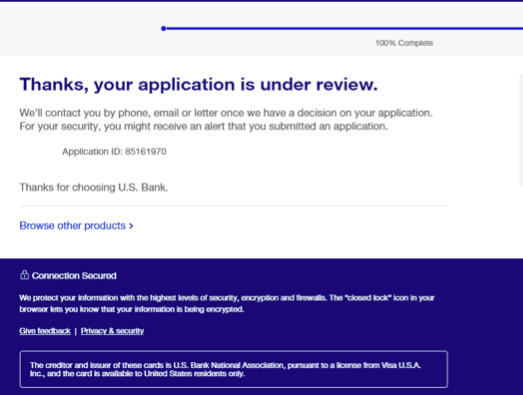The width and height of the screenshot is (523, 395).
Task: Click the Give feedback link
Action: [45, 331]
